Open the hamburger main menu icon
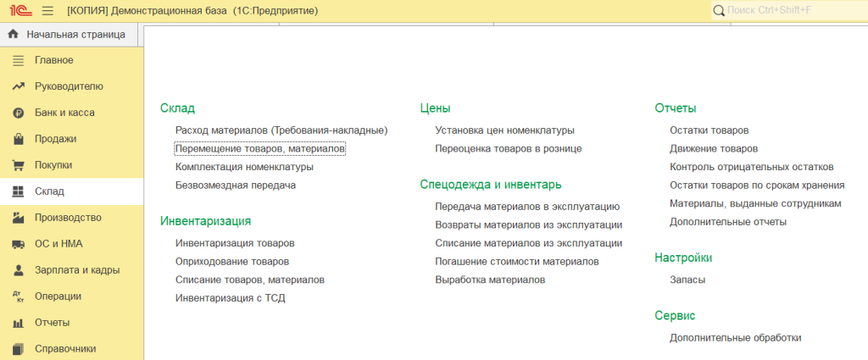 (x=47, y=10)
